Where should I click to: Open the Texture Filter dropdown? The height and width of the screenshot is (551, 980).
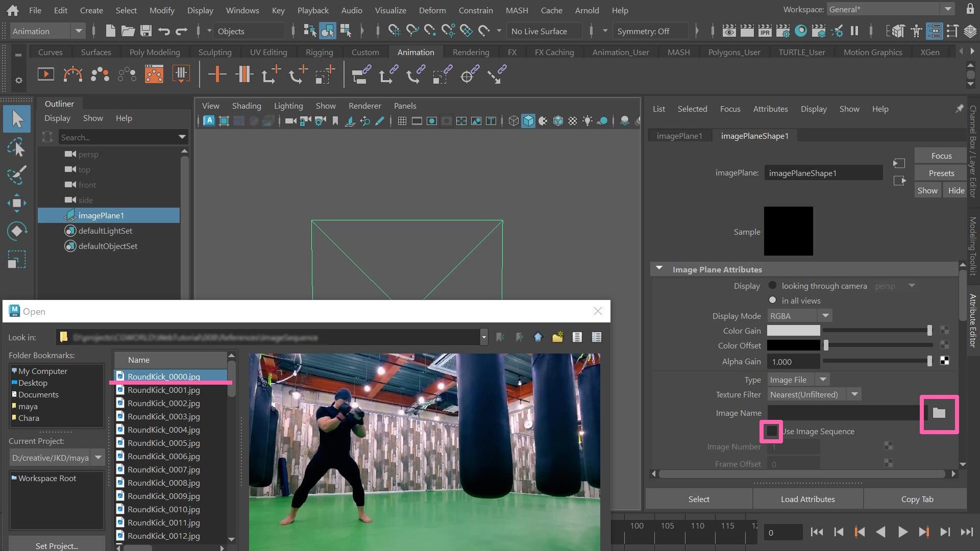click(815, 394)
